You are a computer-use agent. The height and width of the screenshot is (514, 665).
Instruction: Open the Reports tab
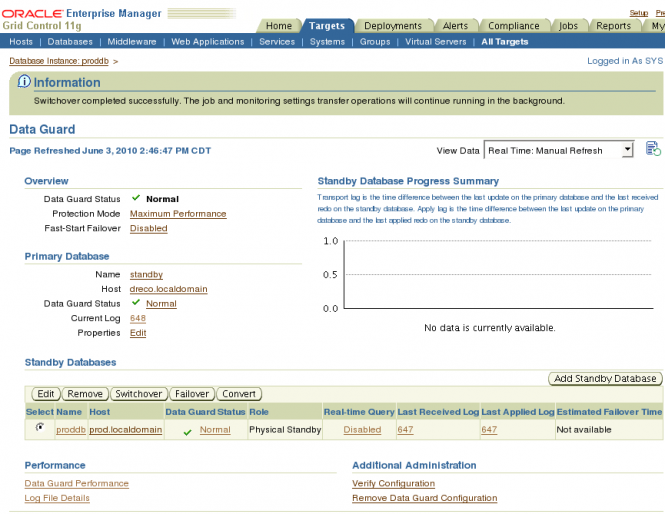tap(613, 26)
